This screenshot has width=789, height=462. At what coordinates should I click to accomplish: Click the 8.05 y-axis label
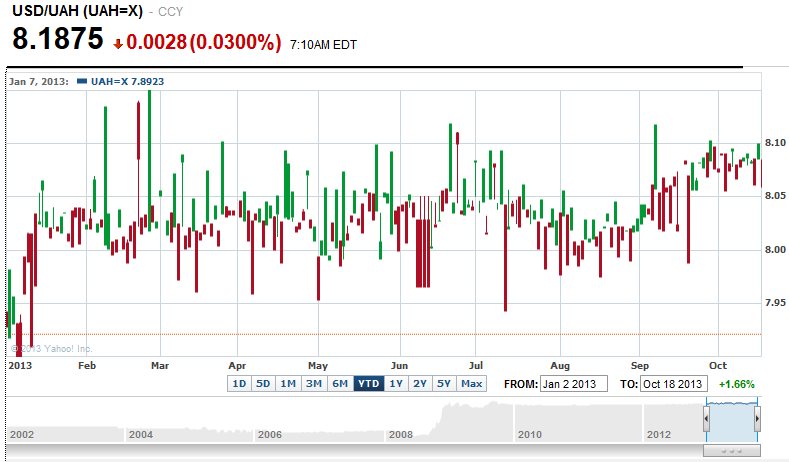click(775, 196)
